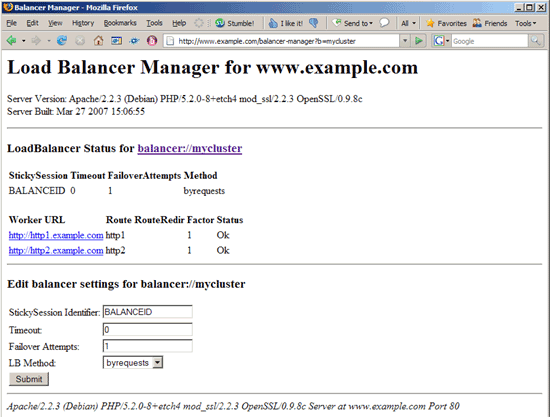Click the green Go arrow beside address bar
This screenshot has height=417, width=550.
click(x=418, y=41)
